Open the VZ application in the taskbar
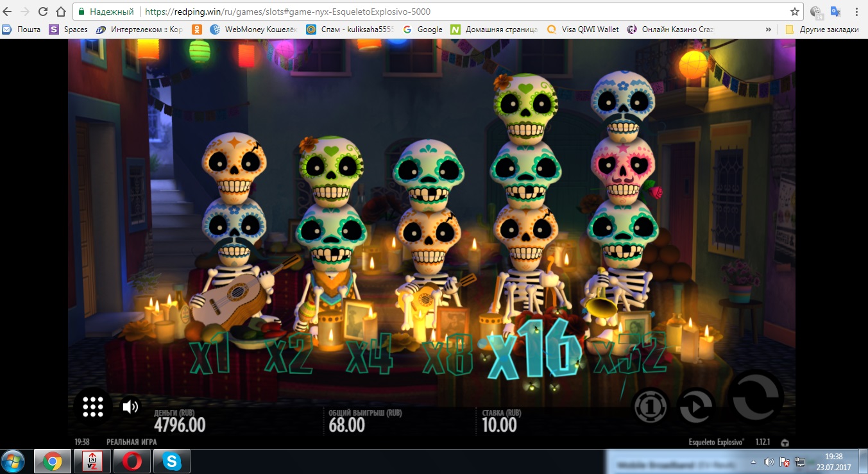Screen dimensions: 868x474 point(92,461)
